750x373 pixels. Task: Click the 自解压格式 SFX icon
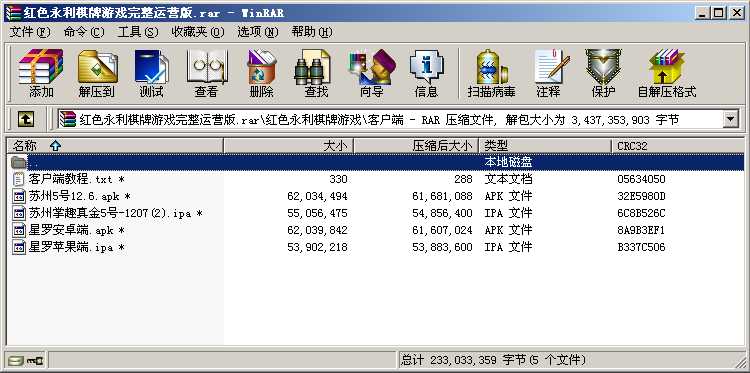[667, 73]
